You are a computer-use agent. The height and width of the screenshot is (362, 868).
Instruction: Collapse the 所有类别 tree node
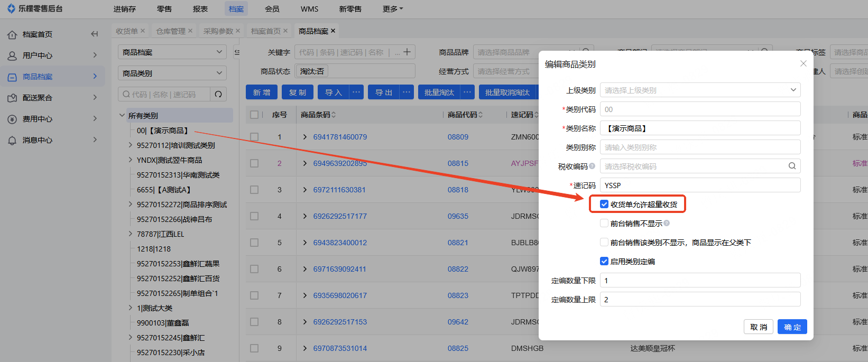(122, 115)
